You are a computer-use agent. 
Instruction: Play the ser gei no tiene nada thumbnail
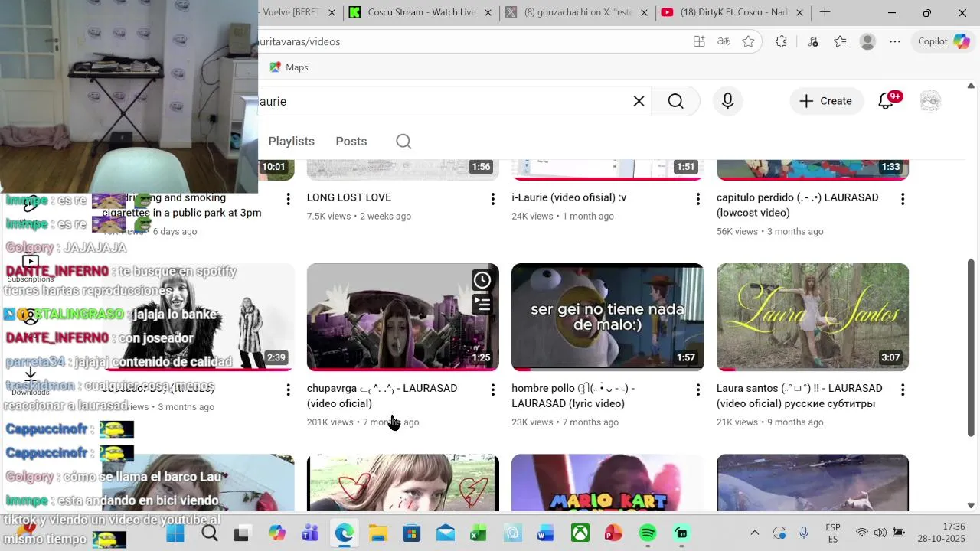(608, 317)
